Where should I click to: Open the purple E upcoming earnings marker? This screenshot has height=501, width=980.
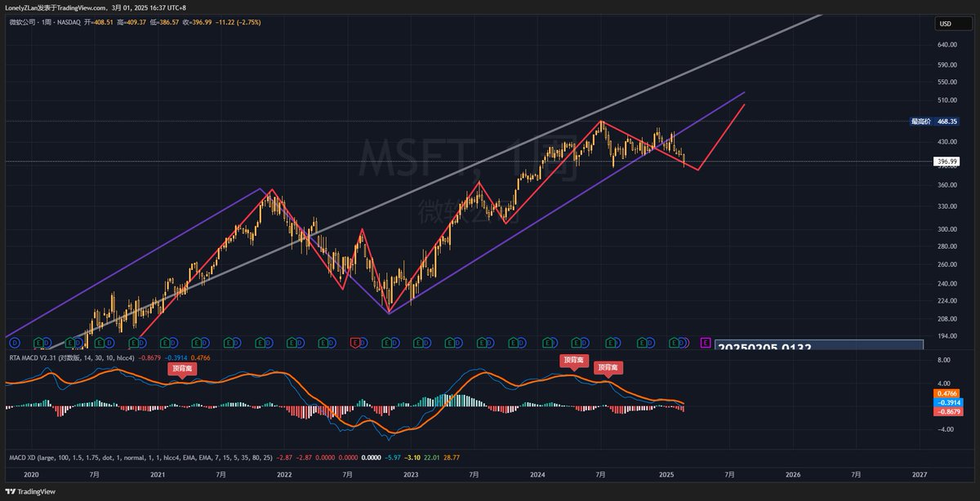pos(706,344)
